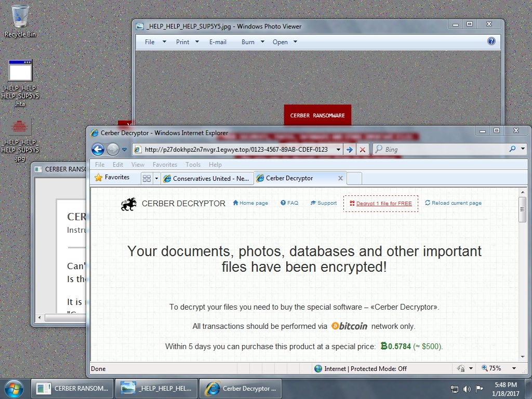Screen dimensions: 532x399
Task: Open Photo Viewer Burn dropdown
Action: [253, 42]
